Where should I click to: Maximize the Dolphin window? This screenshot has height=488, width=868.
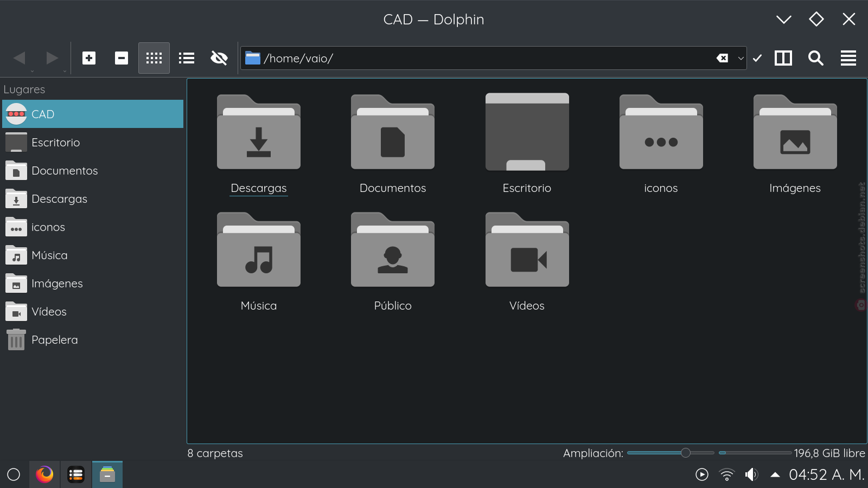(x=816, y=20)
